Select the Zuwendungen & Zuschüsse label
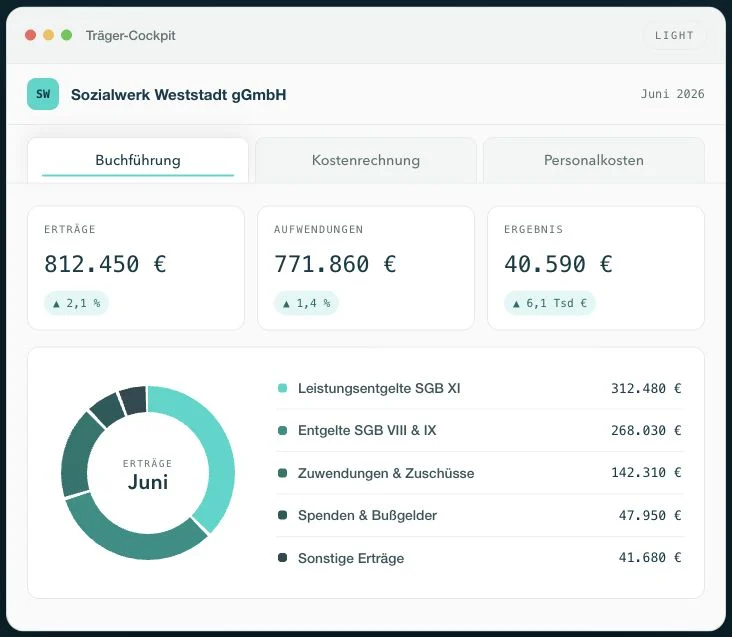Screen dimensions: 732x637 coord(386,473)
